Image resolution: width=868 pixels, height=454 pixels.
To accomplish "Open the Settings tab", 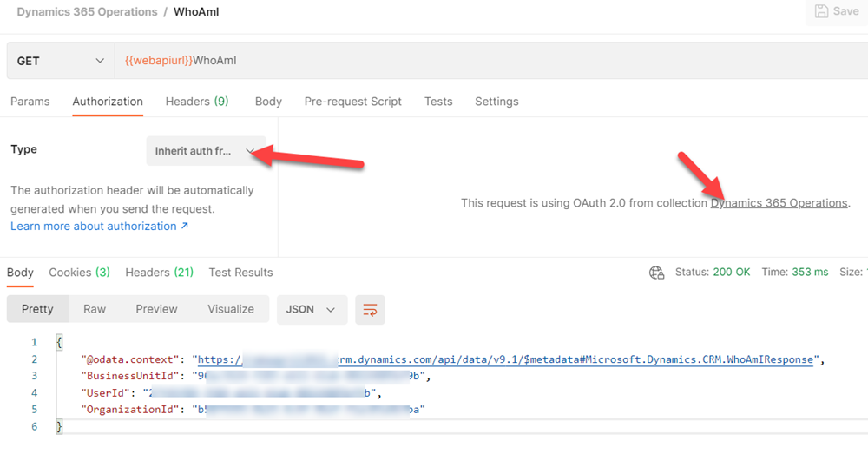I will coord(496,102).
